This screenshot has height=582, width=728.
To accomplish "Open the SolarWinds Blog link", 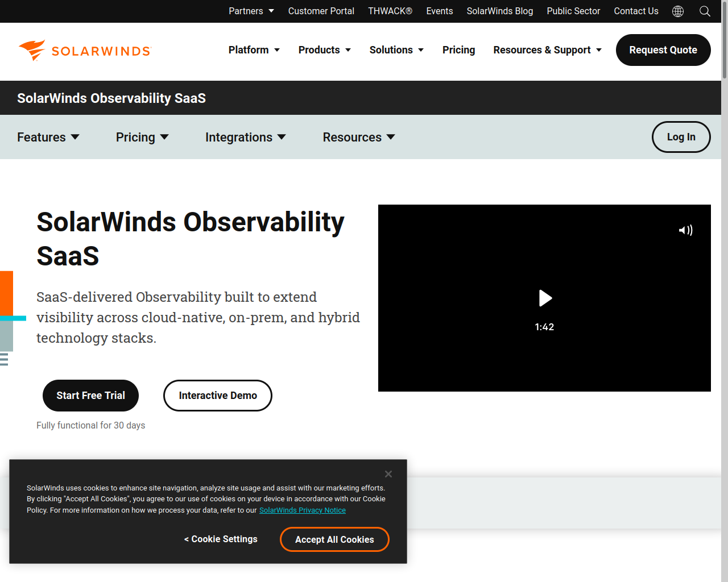I will [x=500, y=11].
